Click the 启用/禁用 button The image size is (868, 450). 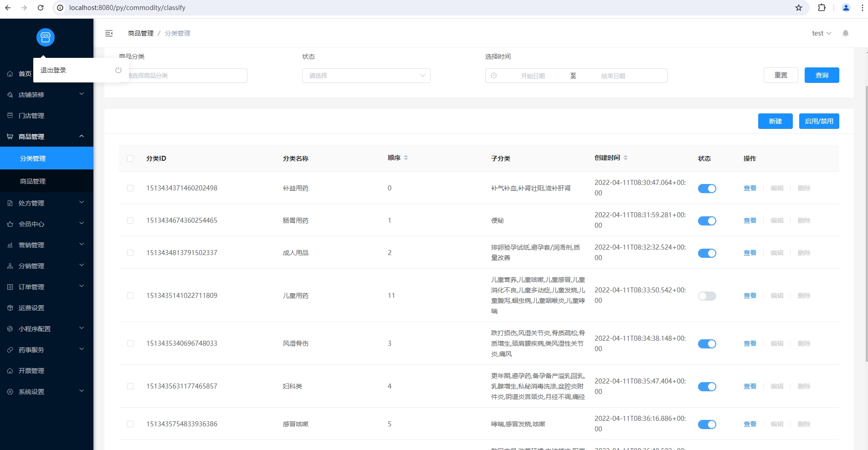point(819,121)
